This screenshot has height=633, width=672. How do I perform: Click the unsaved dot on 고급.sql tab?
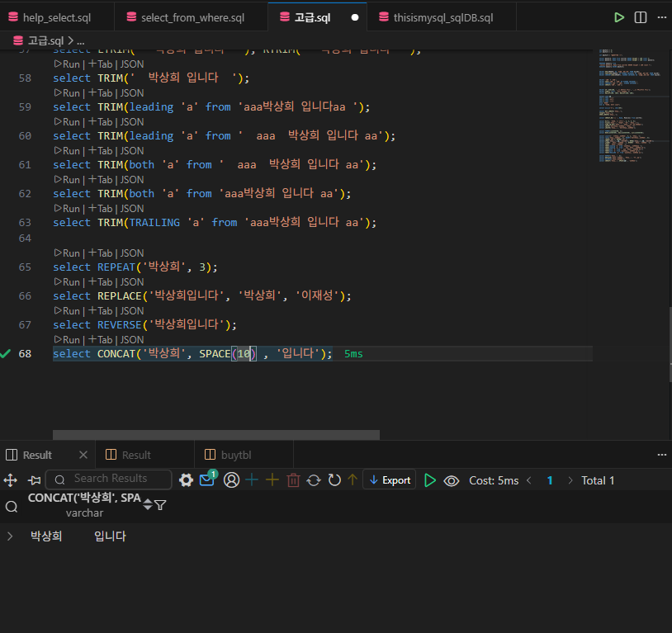pos(355,17)
